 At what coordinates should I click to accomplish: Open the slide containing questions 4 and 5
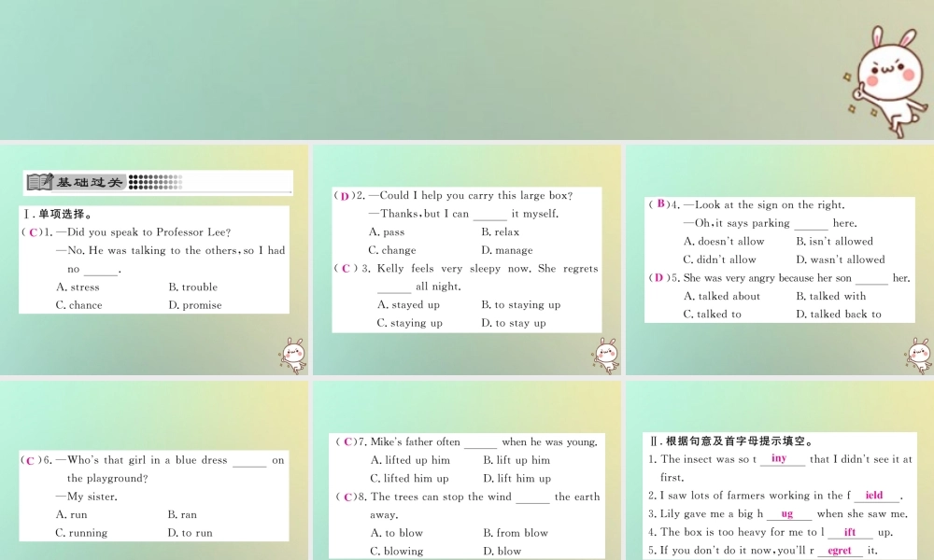point(780,259)
